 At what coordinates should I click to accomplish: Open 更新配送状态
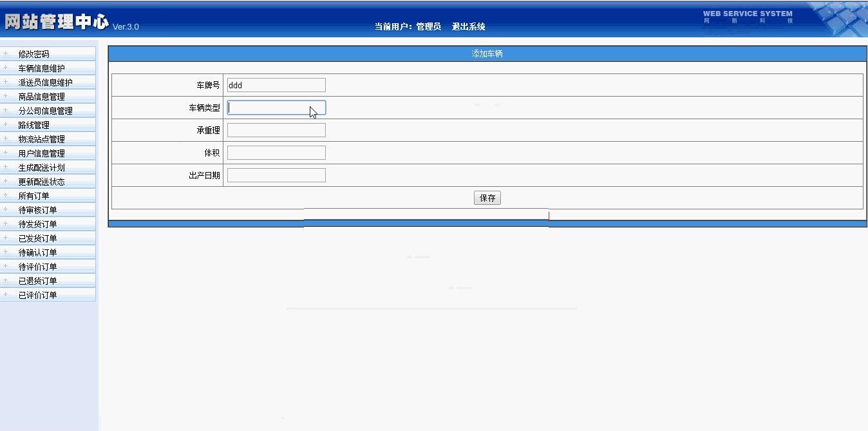(x=41, y=182)
